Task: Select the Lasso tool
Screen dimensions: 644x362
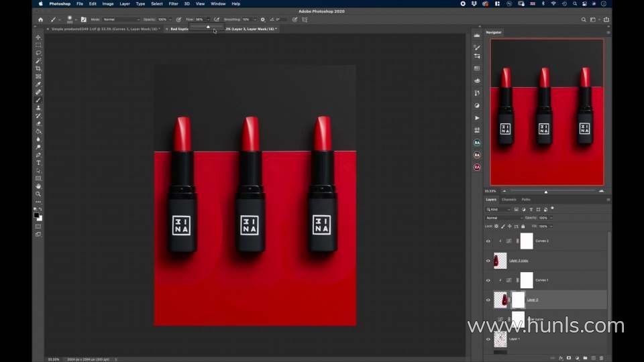Action: click(x=38, y=52)
